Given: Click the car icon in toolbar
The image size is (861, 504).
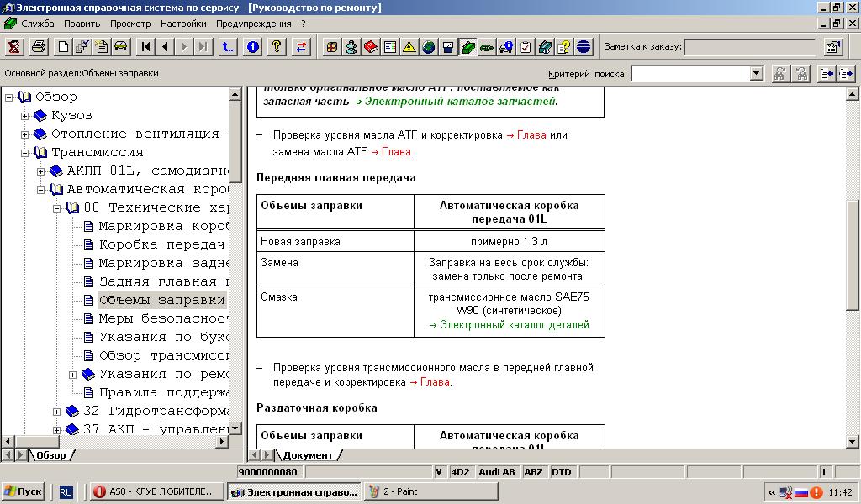Looking at the screenshot, I should (x=121, y=47).
